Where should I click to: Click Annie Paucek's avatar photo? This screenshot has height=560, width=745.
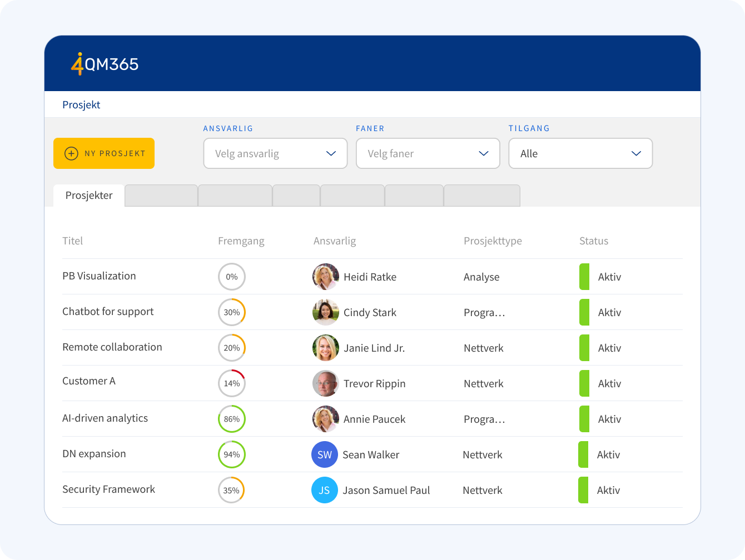click(x=326, y=419)
